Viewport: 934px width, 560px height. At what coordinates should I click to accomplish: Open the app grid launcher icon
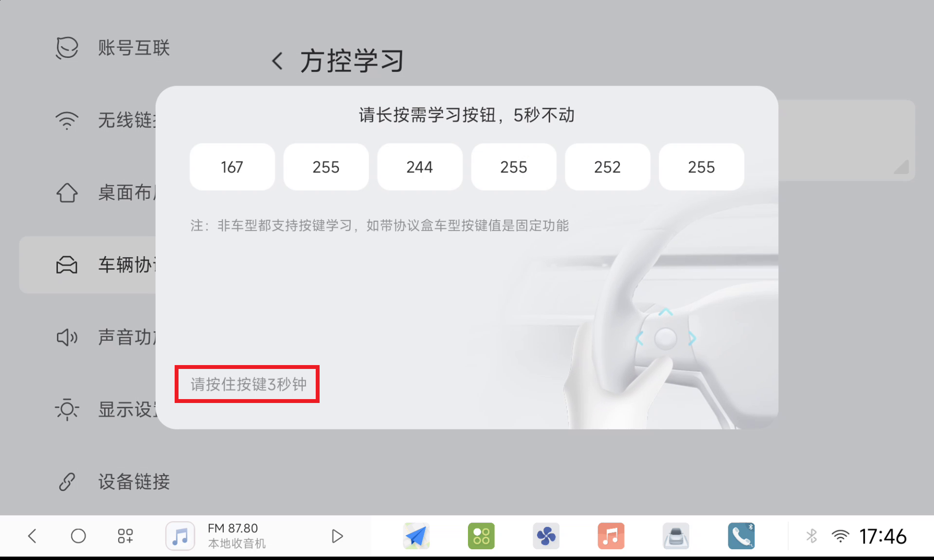pyautogui.click(x=125, y=536)
